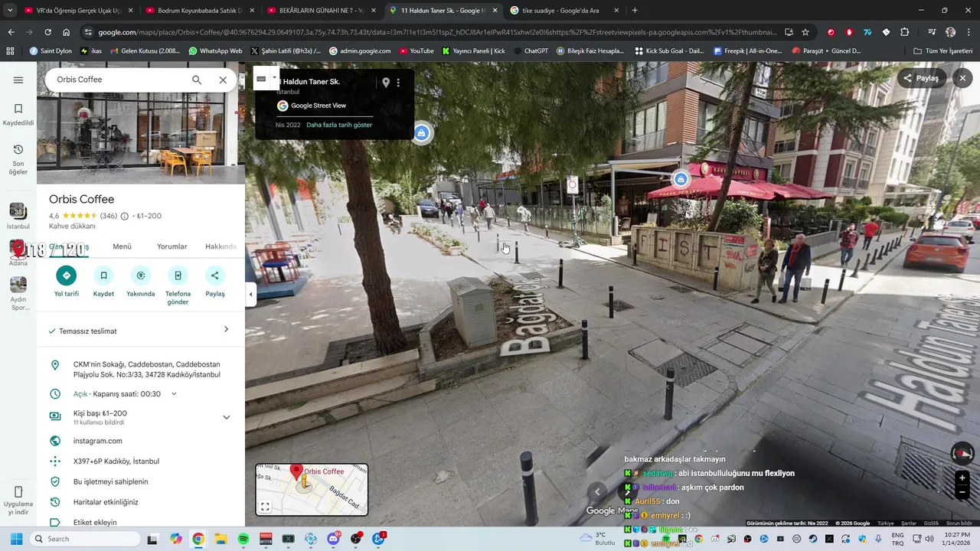Image resolution: width=980 pixels, height=551 pixels.
Task: Zoom out with Street View minus button
Action: pos(962,492)
